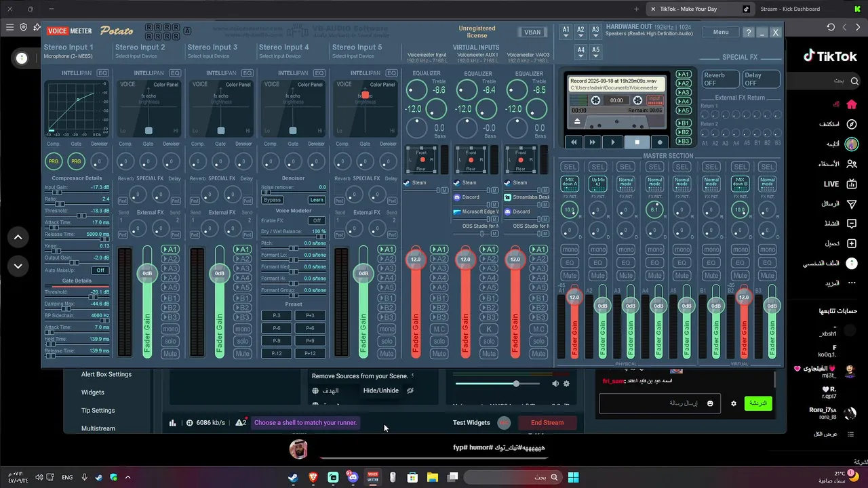Toggle recorder playback to bus B1

[684, 123]
